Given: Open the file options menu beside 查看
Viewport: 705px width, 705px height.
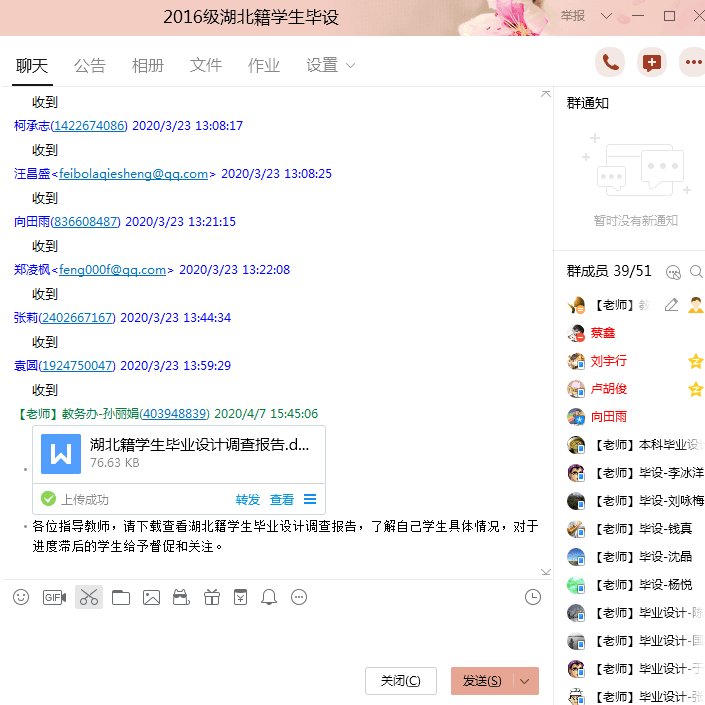Looking at the screenshot, I should pos(310,499).
